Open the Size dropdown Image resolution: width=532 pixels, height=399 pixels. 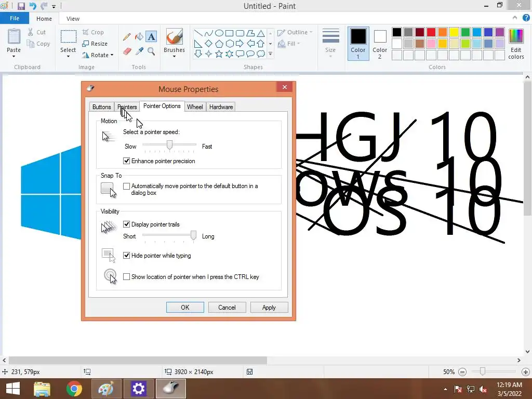coord(330,43)
